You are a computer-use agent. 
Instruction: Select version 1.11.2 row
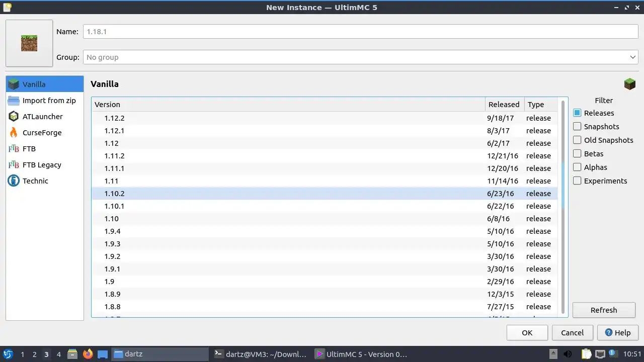[325, 156]
